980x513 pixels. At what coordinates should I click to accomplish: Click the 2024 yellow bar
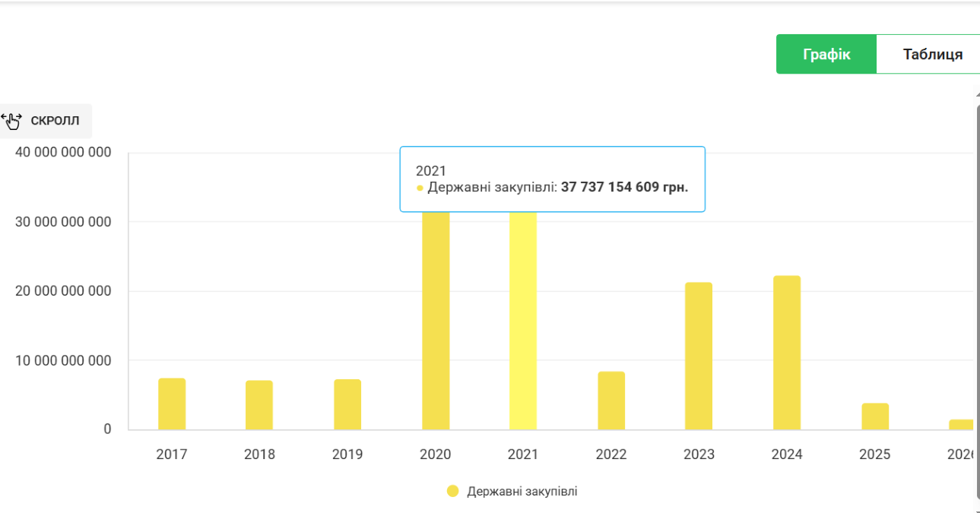point(787,353)
